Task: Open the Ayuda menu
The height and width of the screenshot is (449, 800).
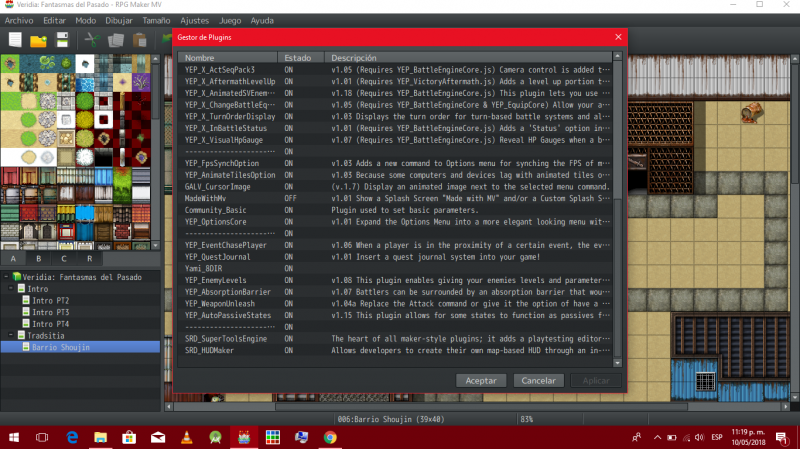Action: pyautogui.click(x=262, y=20)
